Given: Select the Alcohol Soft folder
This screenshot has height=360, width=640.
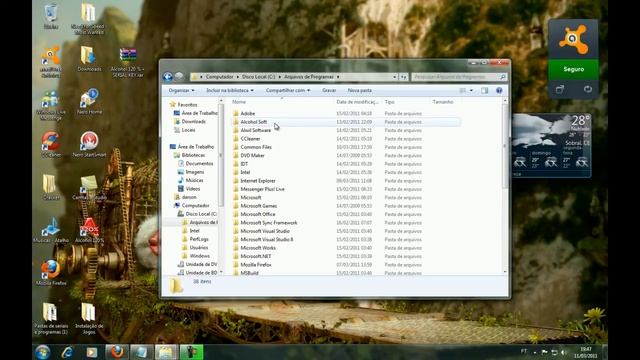Looking at the screenshot, I should coord(346,122).
